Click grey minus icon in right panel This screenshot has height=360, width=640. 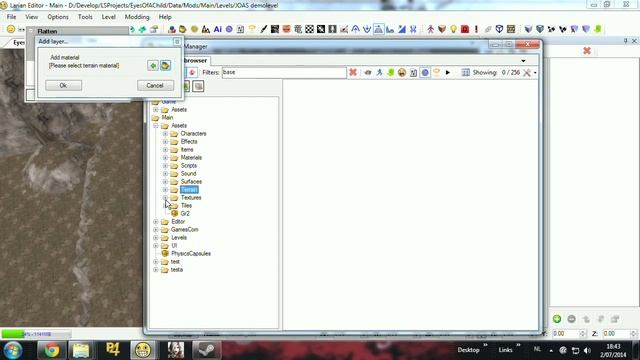(571, 319)
